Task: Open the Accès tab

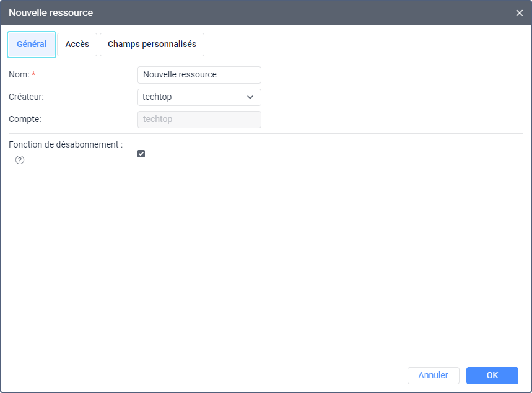Action: 77,45
